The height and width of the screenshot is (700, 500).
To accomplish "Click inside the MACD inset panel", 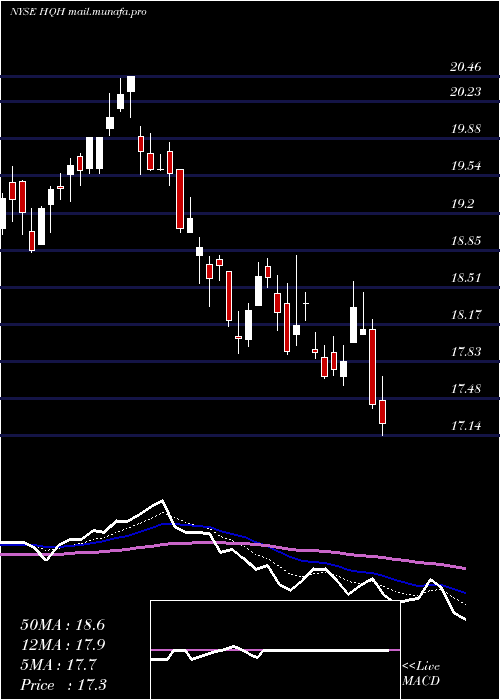I will (275, 650).
